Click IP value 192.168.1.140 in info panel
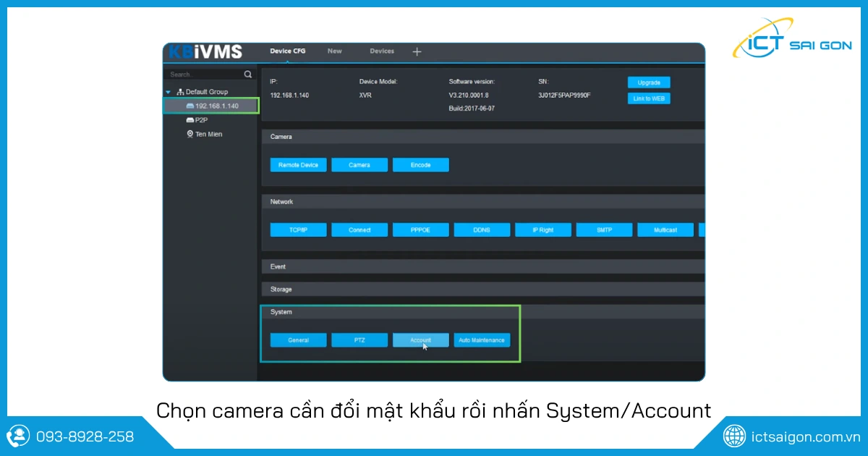This screenshot has width=868, height=456. point(290,96)
